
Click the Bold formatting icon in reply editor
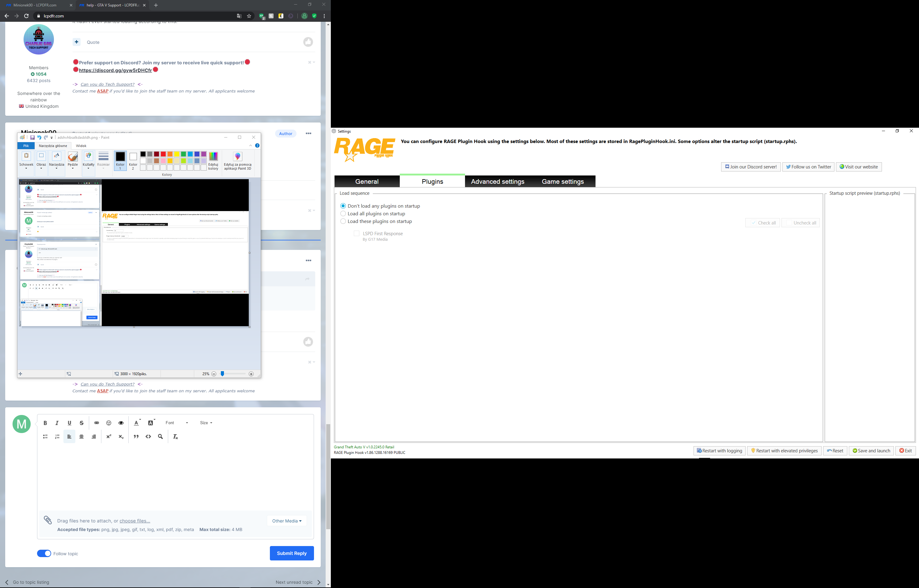[x=45, y=423]
